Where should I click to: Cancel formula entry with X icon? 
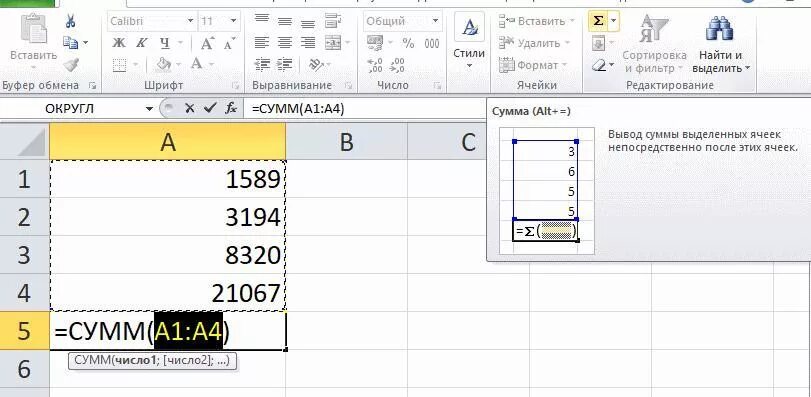pyautogui.click(x=190, y=109)
